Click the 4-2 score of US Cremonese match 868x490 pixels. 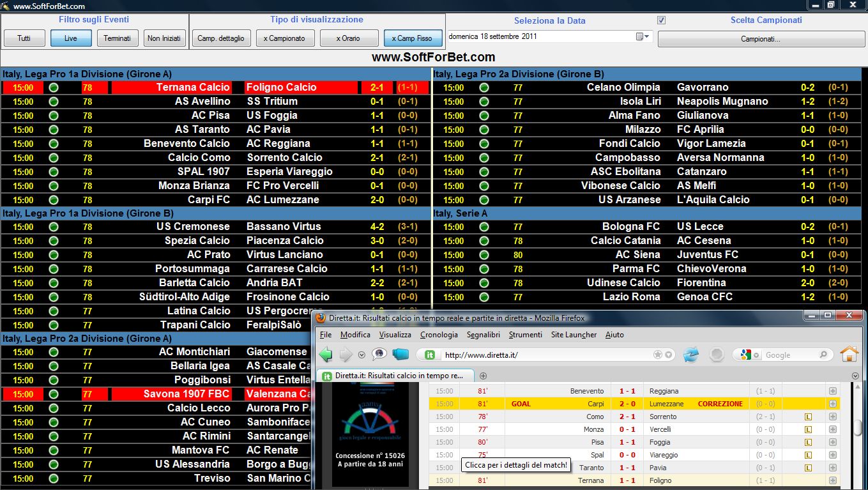[x=377, y=227]
